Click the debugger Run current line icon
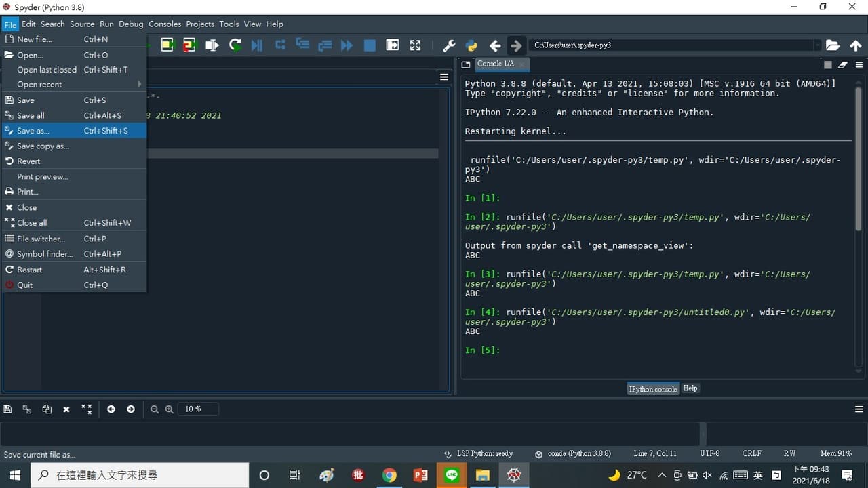 tap(280, 45)
